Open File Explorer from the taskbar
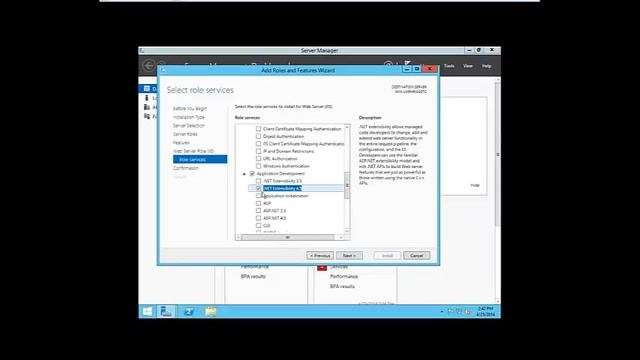This screenshot has height=360, width=640. [211, 311]
